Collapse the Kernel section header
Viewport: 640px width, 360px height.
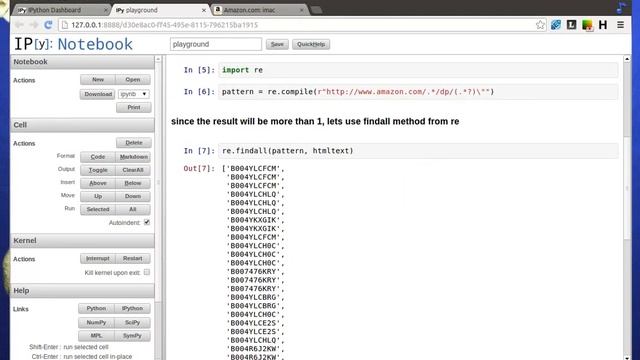(82, 240)
